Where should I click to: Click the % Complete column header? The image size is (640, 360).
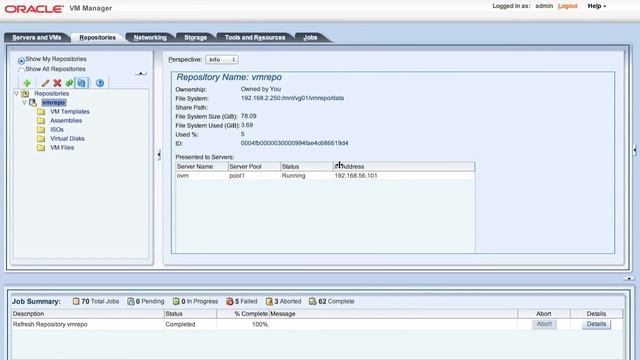(x=243, y=313)
